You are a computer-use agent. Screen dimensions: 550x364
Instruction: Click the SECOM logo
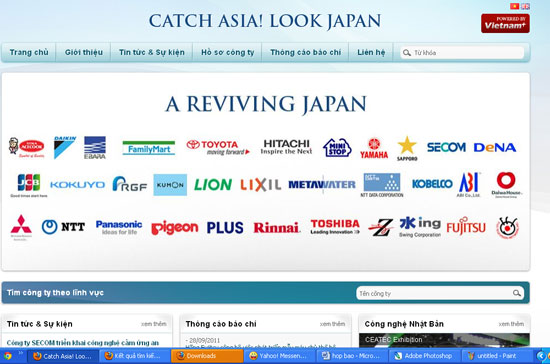click(x=446, y=147)
